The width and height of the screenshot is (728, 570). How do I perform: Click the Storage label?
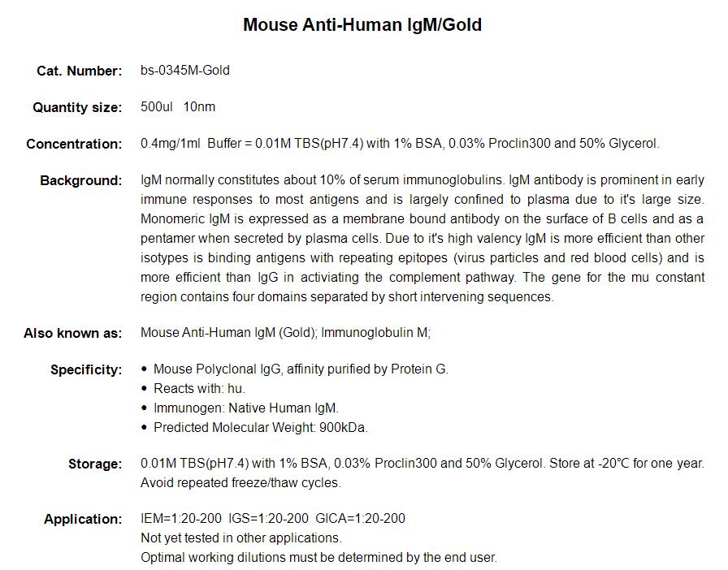pyautogui.click(x=95, y=464)
